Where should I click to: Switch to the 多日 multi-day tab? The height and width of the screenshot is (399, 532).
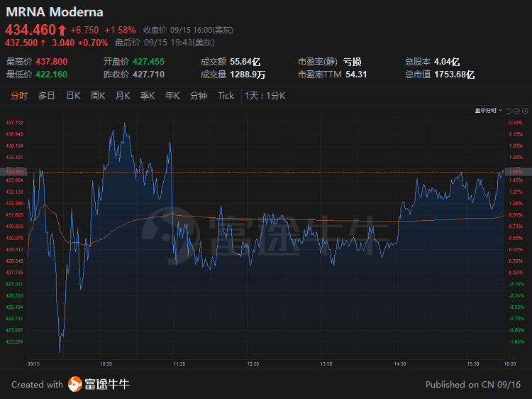click(46, 96)
